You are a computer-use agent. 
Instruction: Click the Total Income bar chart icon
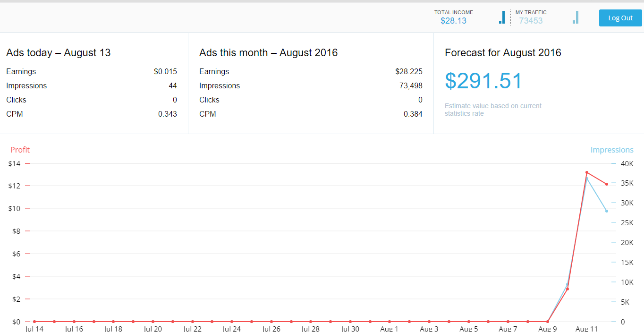pyautogui.click(x=502, y=17)
